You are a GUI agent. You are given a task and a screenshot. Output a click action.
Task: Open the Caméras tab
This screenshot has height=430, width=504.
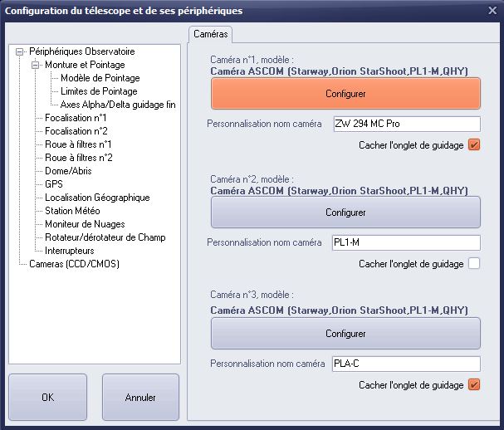click(211, 34)
